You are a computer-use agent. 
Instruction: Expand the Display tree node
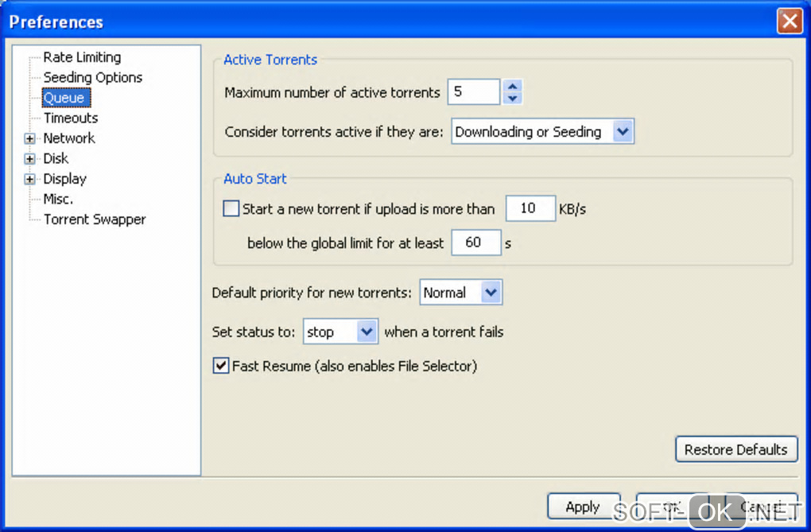(29, 179)
